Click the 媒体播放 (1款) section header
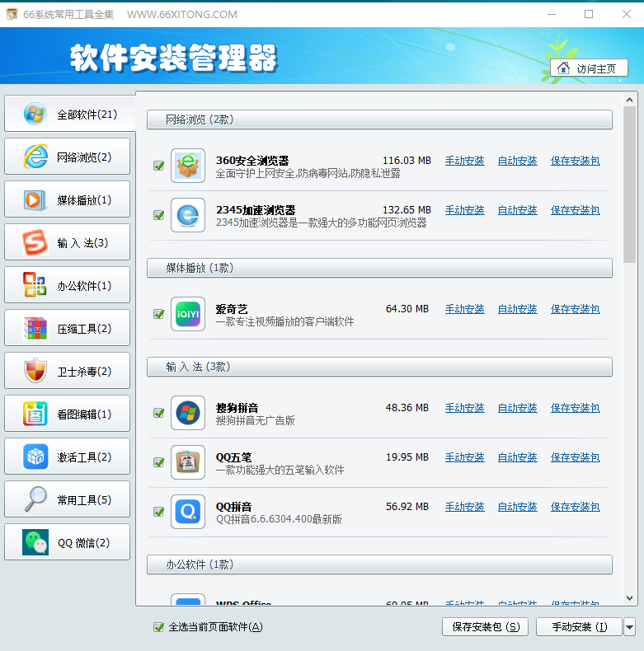This screenshot has width=644, height=651. 379,268
